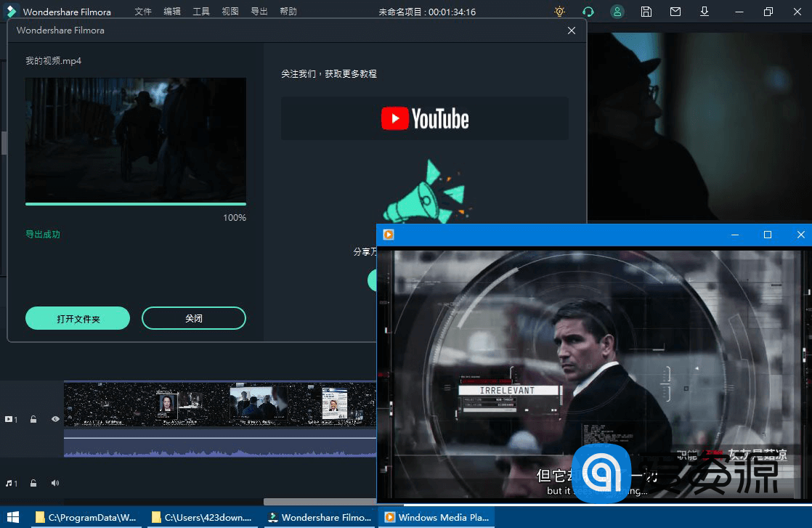Mute audio track 1 via the speaker icon
The image size is (812, 528).
click(x=54, y=482)
